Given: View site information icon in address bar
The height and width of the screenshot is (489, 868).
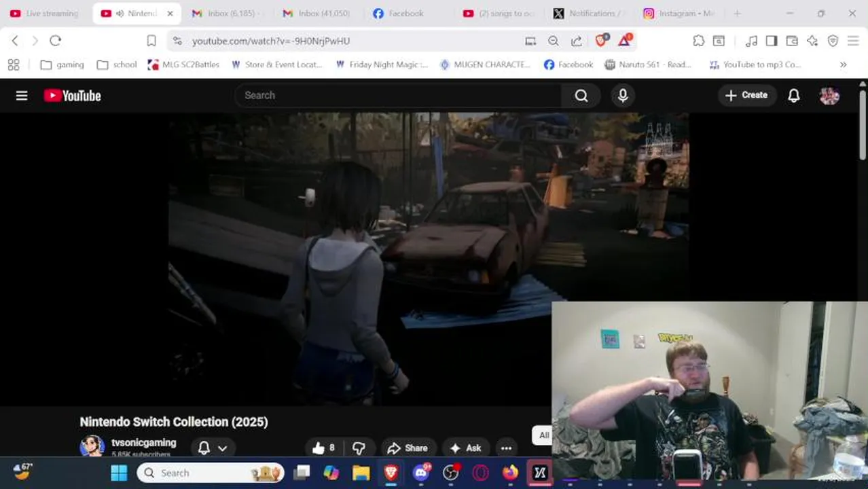Looking at the screenshot, I should [x=177, y=41].
